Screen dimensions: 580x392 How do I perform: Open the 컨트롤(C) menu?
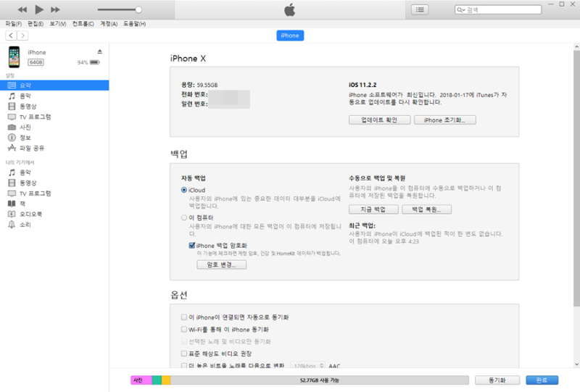(83, 24)
